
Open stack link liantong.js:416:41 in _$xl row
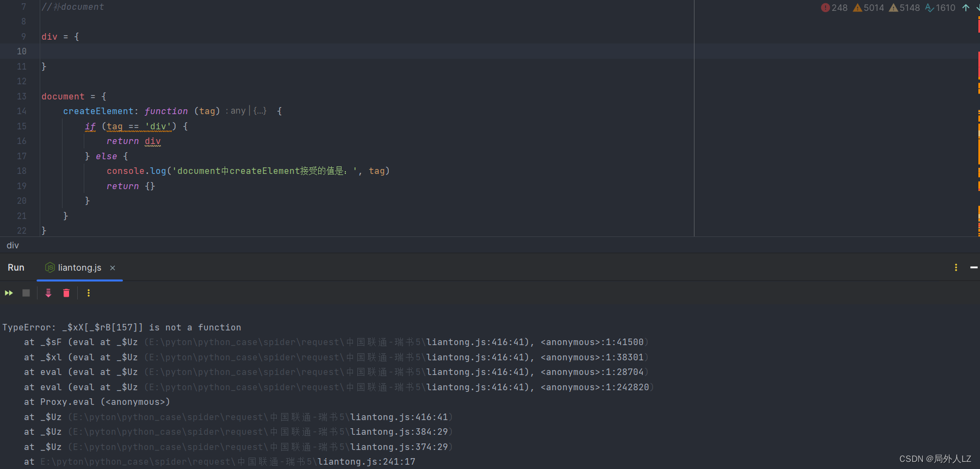[x=475, y=357]
